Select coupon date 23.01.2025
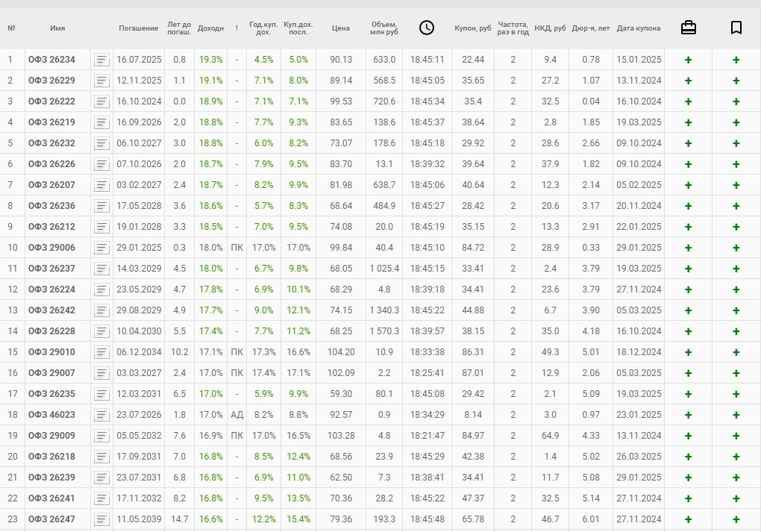Image resolution: width=761 pixels, height=532 pixels. (639, 415)
